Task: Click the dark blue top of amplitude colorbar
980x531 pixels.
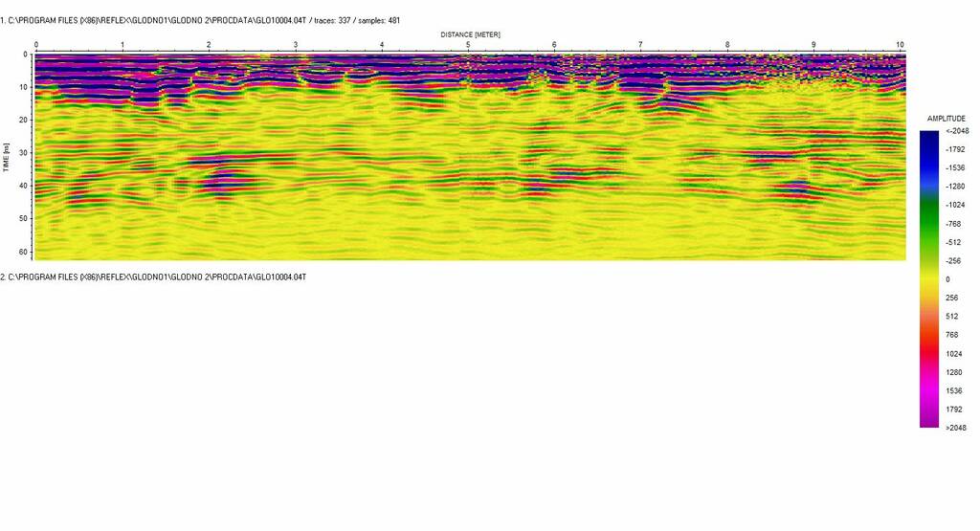Action: coord(928,137)
